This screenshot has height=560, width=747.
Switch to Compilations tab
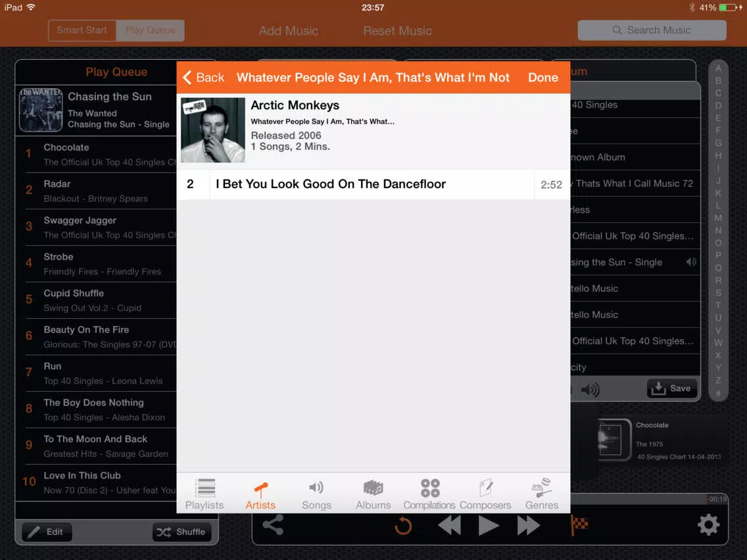[429, 494]
